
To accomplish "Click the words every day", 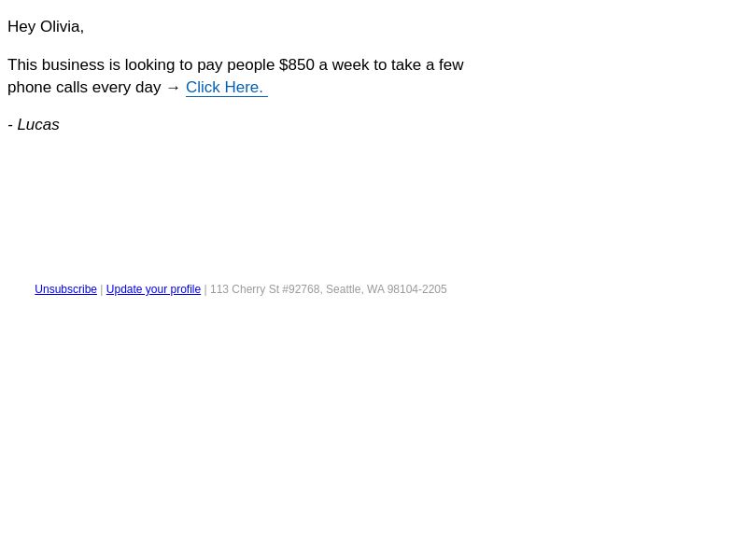I will coord(127,88).
